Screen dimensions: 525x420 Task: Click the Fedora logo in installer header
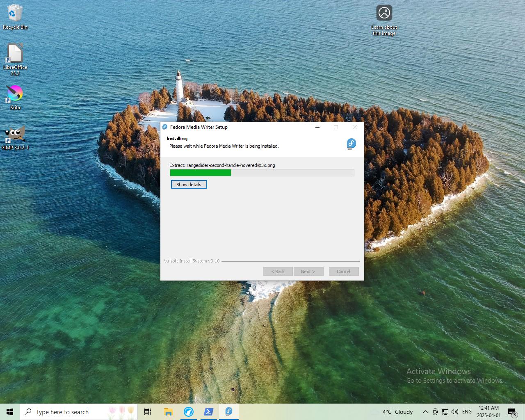pyautogui.click(x=351, y=144)
